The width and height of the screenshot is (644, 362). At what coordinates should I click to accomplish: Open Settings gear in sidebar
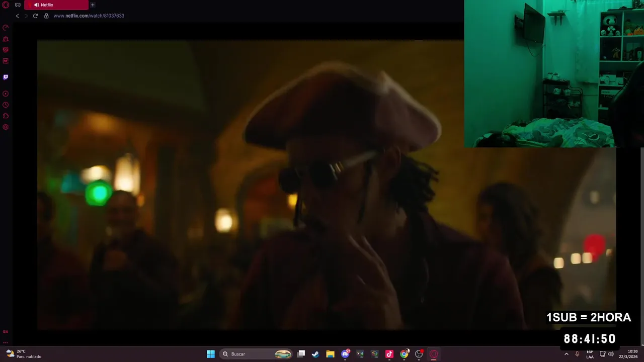tap(6, 127)
